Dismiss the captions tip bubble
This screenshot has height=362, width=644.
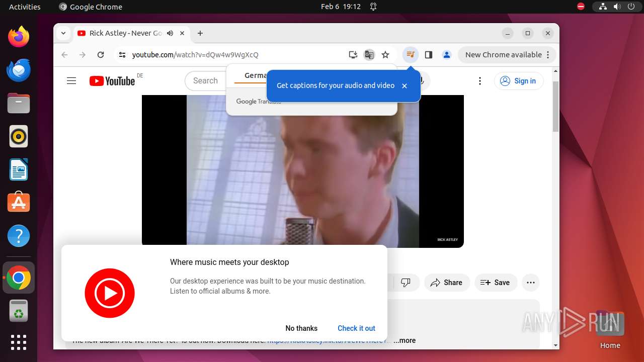(405, 86)
